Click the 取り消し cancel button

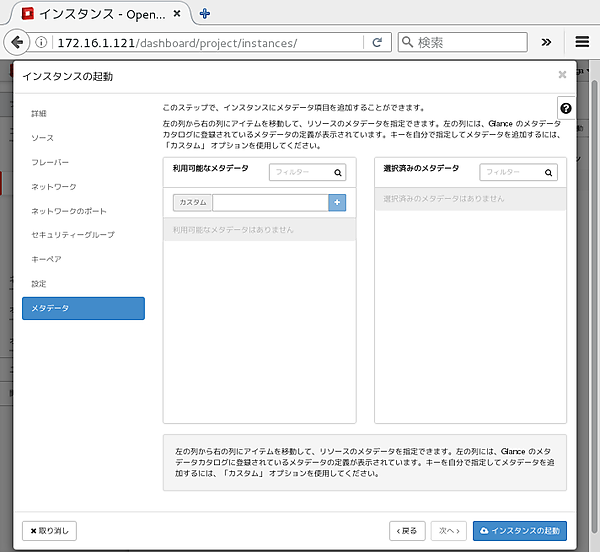tap(49, 531)
